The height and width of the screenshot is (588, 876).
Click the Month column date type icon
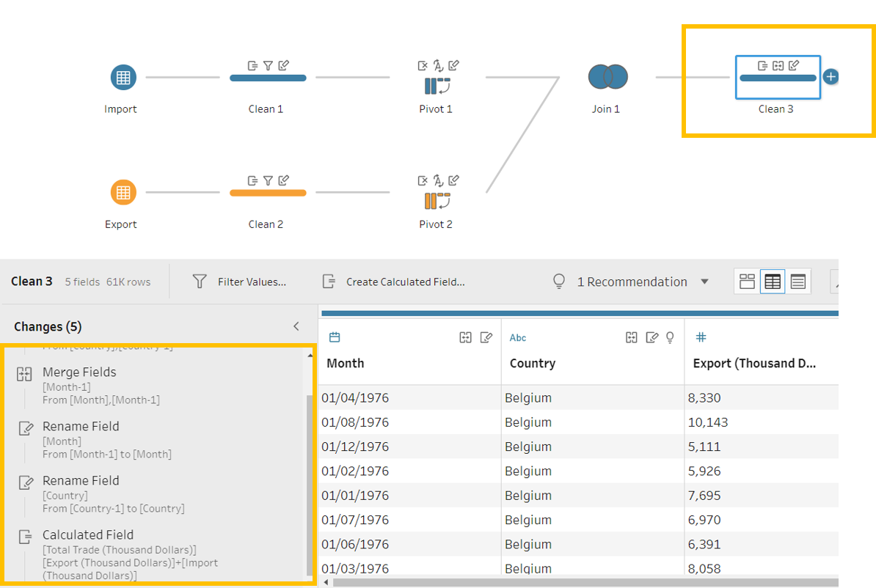click(335, 337)
